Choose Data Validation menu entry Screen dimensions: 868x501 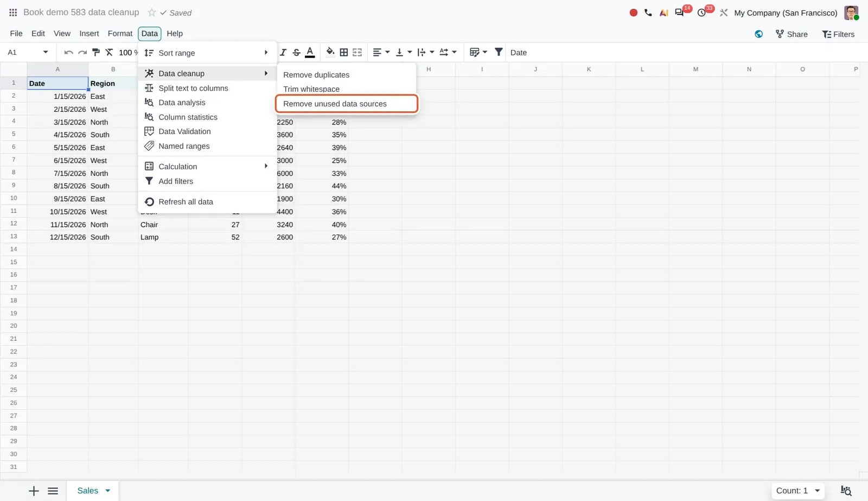tap(207, 131)
